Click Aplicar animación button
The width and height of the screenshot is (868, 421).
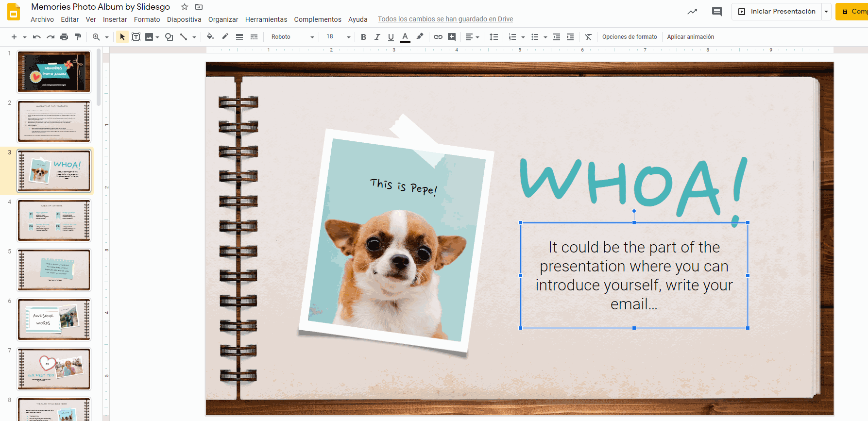click(690, 37)
